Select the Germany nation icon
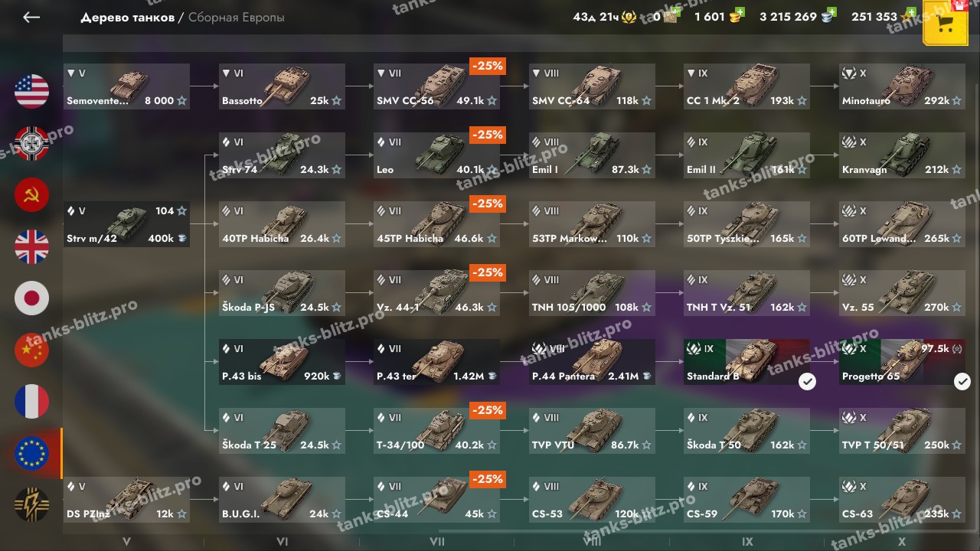Image resolution: width=980 pixels, height=551 pixels. [x=31, y=143]
